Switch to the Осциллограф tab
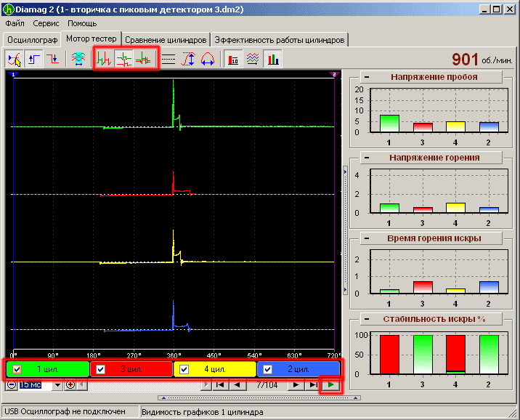Image resolution: width=520 pixels, height=420 pixels. (x=32, y=40)
